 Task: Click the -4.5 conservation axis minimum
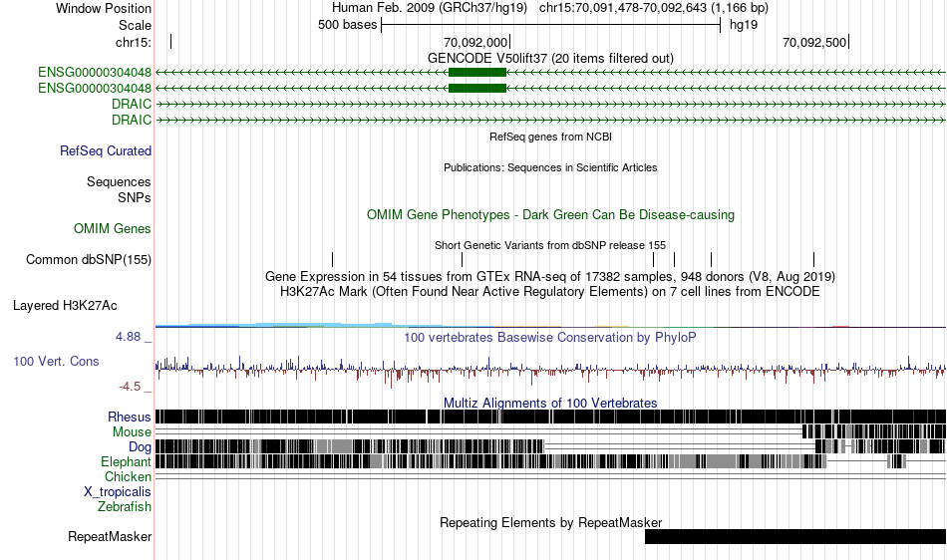[130, 387]
